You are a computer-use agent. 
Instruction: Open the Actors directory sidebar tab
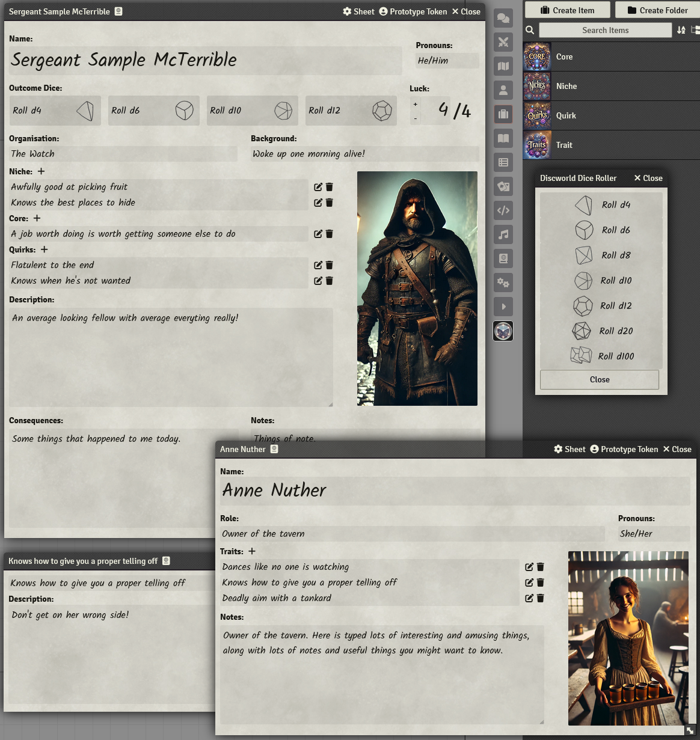503,90
